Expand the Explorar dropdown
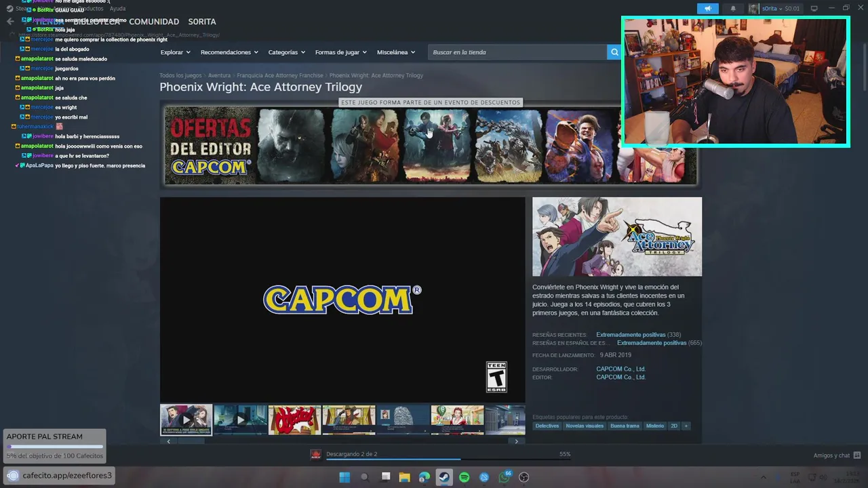The width and height of the screenshot is (868, 488). 175,52
